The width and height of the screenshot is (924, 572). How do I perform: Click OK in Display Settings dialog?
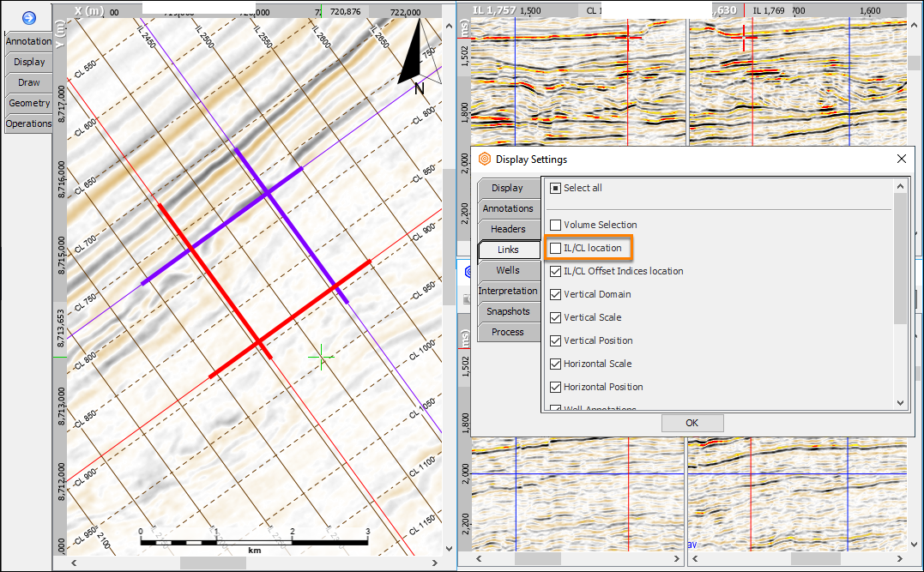[x=691, y=423]
